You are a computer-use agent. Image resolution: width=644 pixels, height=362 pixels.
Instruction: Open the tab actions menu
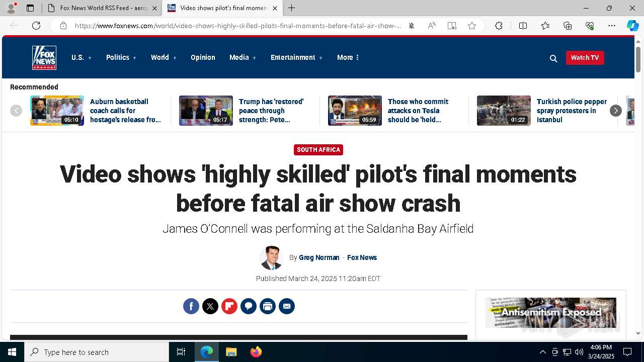point(30,8)
